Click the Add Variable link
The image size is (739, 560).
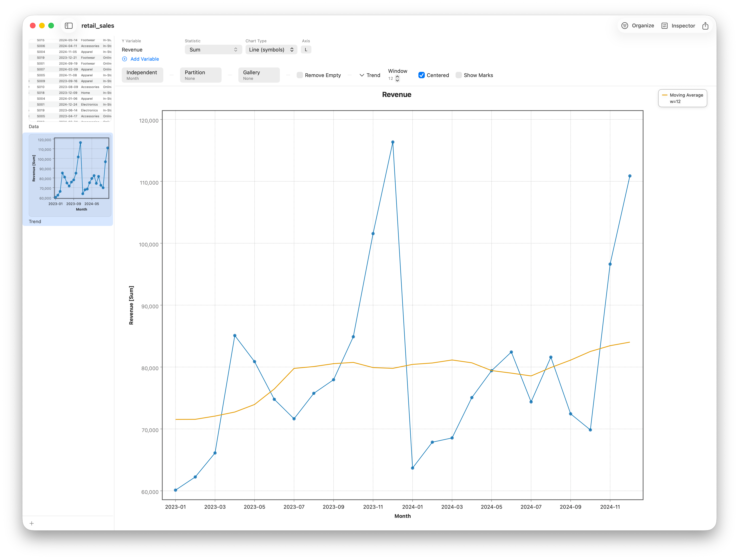tap(145, 59)
